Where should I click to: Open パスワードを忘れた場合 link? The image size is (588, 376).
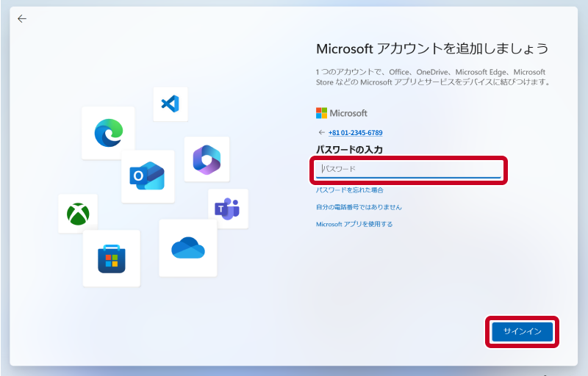point(350,190)
